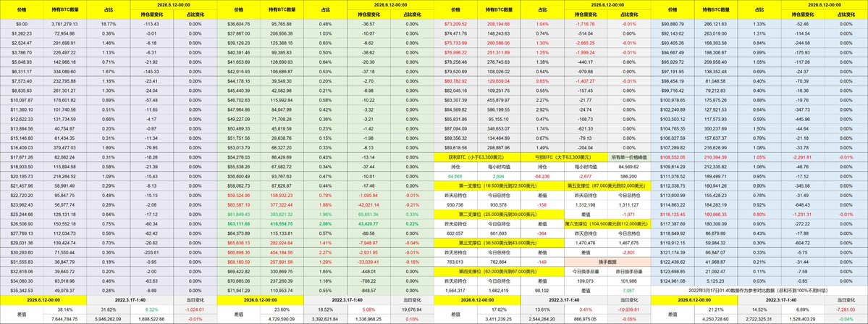
Task: Click the holding value 379,477.03
Action: point(64,148)
